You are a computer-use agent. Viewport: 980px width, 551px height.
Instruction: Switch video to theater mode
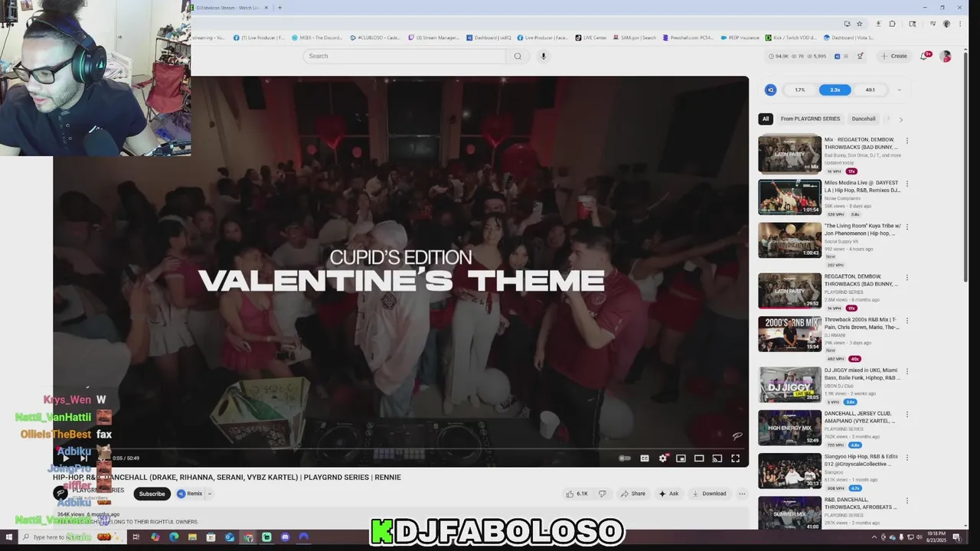pos(699,458)
